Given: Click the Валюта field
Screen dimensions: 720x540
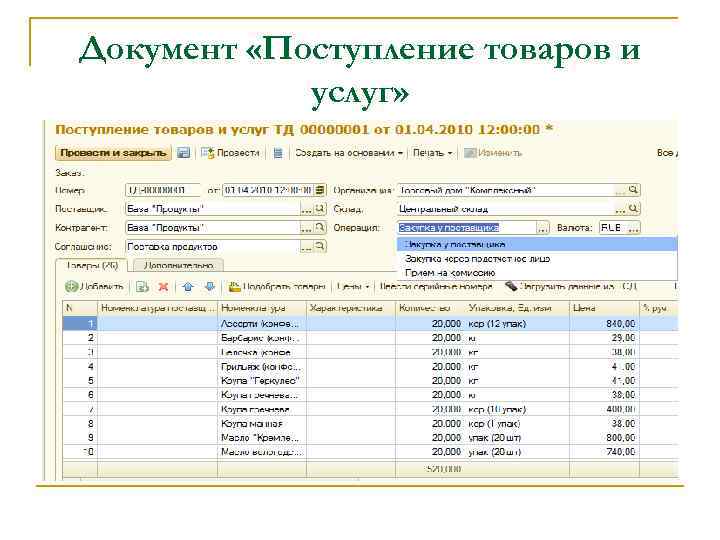Looking at the screenshot, I should point(613,228).
